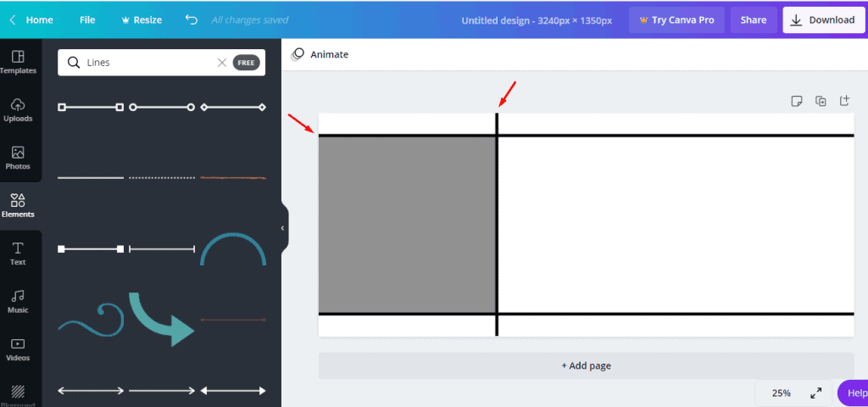Viewport: 868px width, 407px height.
Task: Add line with filled square ends
Action: (91, 249)
